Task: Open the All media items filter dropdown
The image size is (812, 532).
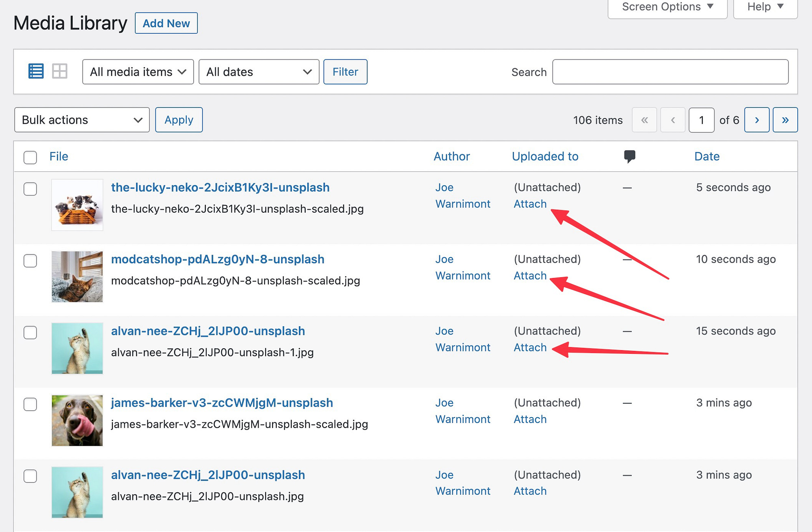Action: pyautogui.click(x=138, y=72)
